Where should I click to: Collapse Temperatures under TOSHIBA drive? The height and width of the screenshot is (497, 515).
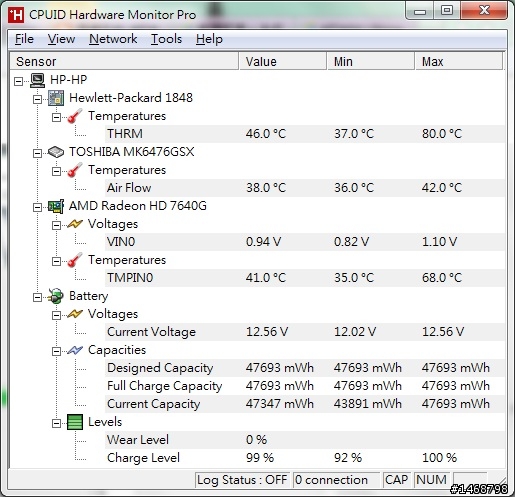tap(57, 171)
